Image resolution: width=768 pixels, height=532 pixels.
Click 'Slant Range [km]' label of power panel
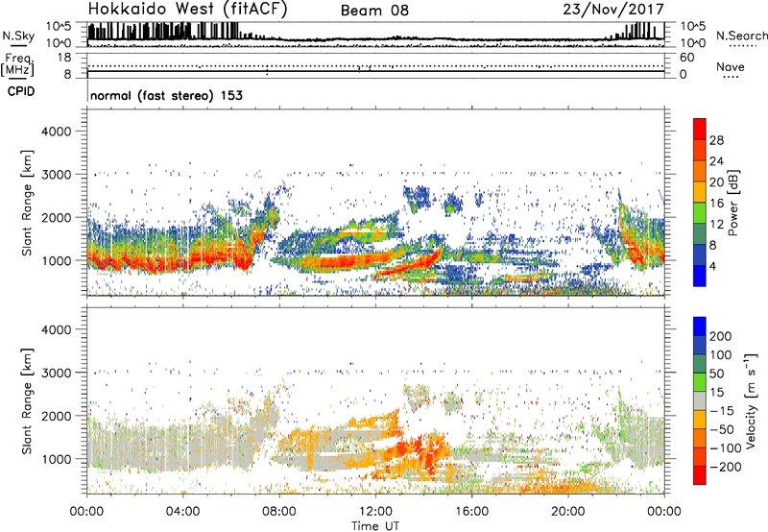coord(27,203)
